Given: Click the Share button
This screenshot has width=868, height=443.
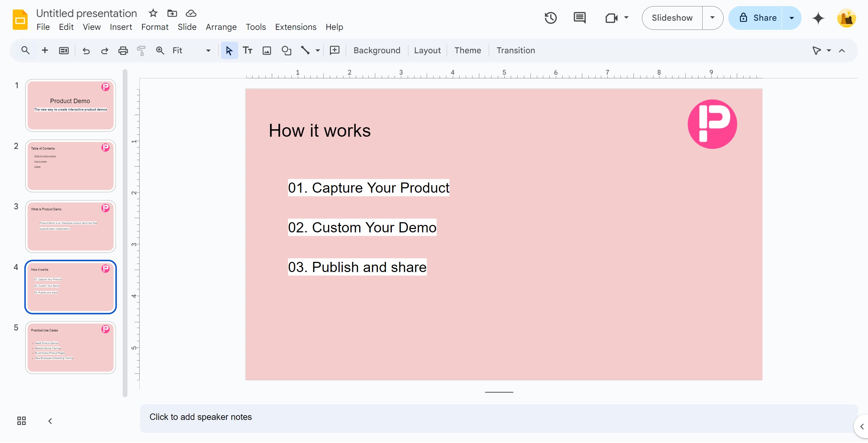Looking at the screenshot, I should [756, 18].
